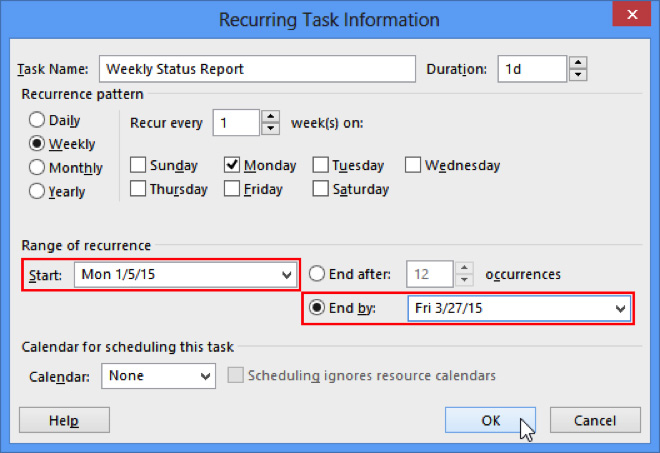Select the Daily recurrence pattern
Screen dimensions: 660x453
(37, 121)
